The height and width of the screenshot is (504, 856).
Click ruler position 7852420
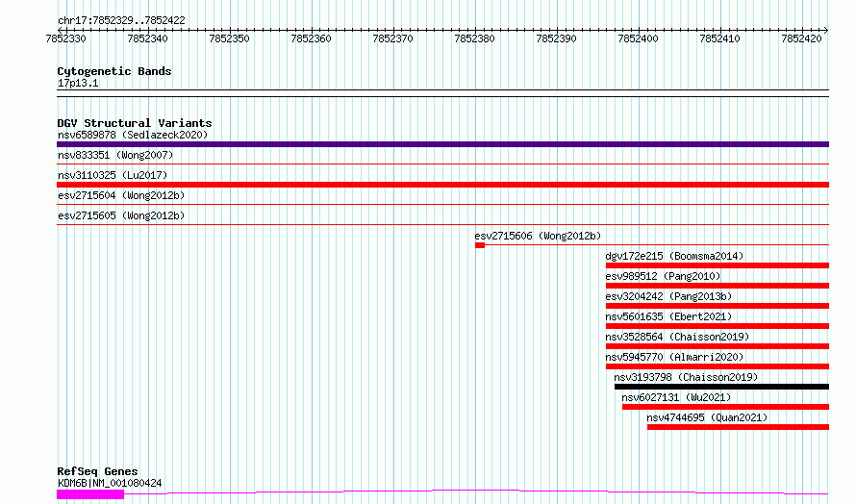pos(801,38)
